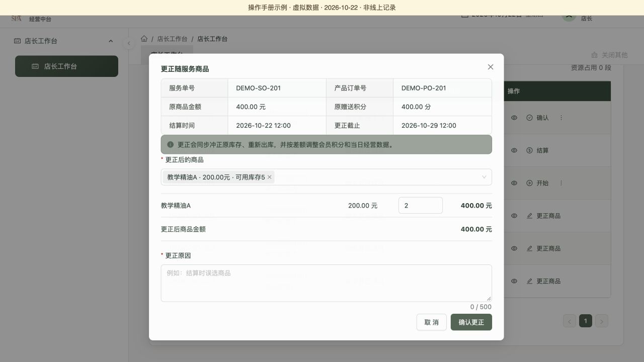View details via eye icon in 结算 row
Viewport: 644px width, 362px height.
tap(514, 150)
